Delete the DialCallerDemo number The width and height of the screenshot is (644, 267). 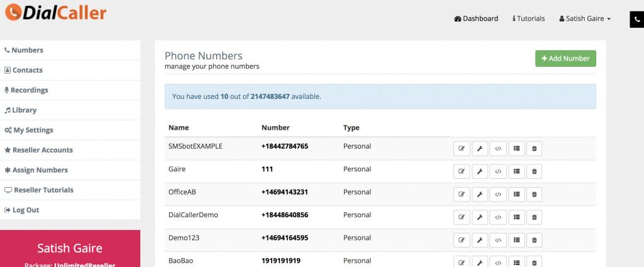pyautogui.click(x=535, y=217)
